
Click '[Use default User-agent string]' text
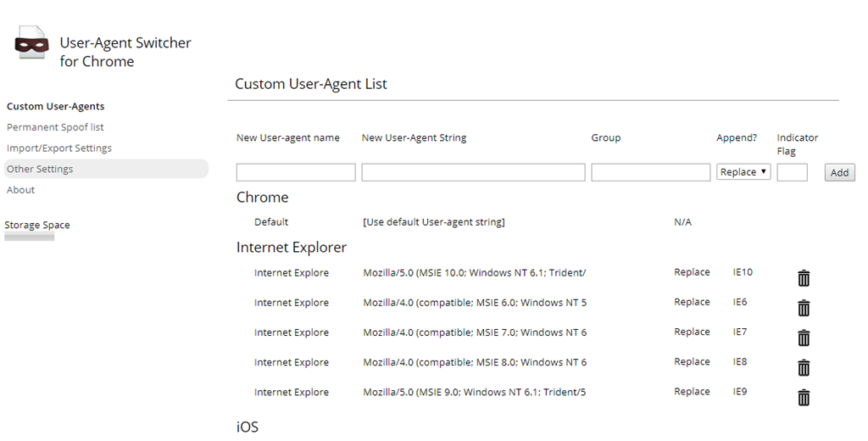[434, 222]
